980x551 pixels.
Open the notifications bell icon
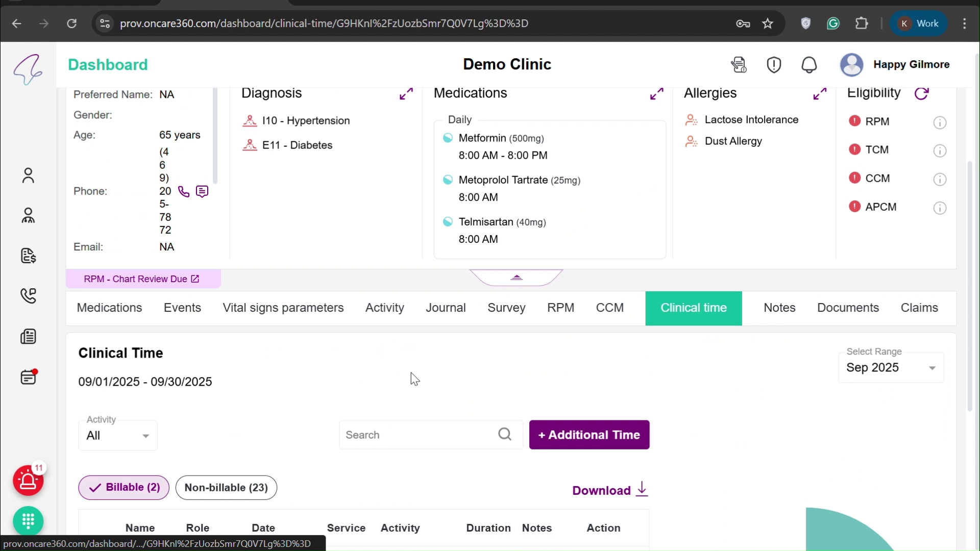[809, 65]
